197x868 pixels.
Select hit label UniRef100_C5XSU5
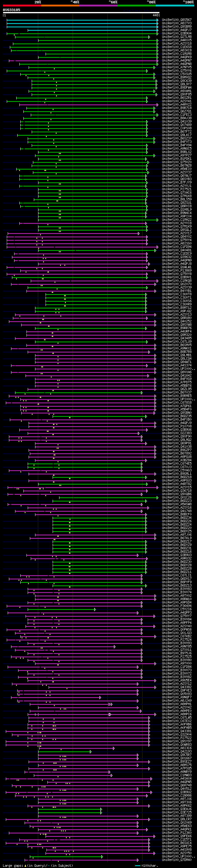coord(177,74)
